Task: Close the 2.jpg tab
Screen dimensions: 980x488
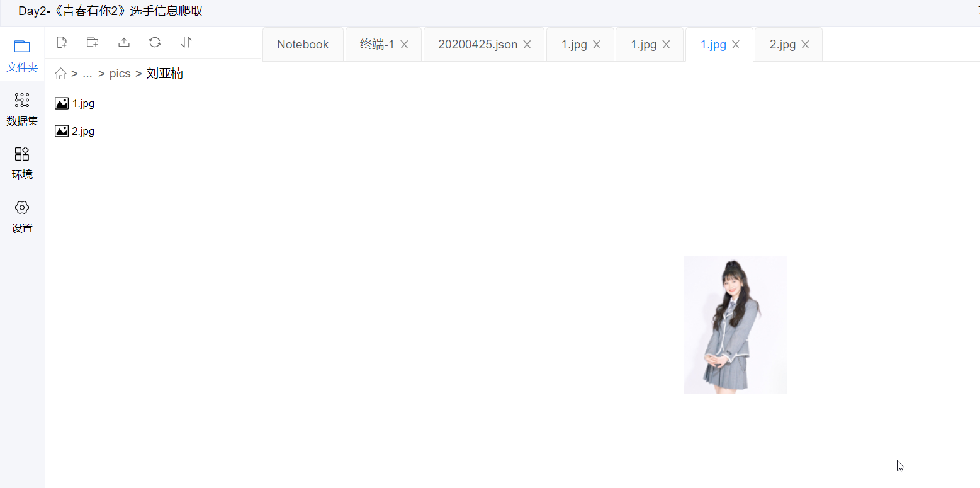Action: [805, 45]
